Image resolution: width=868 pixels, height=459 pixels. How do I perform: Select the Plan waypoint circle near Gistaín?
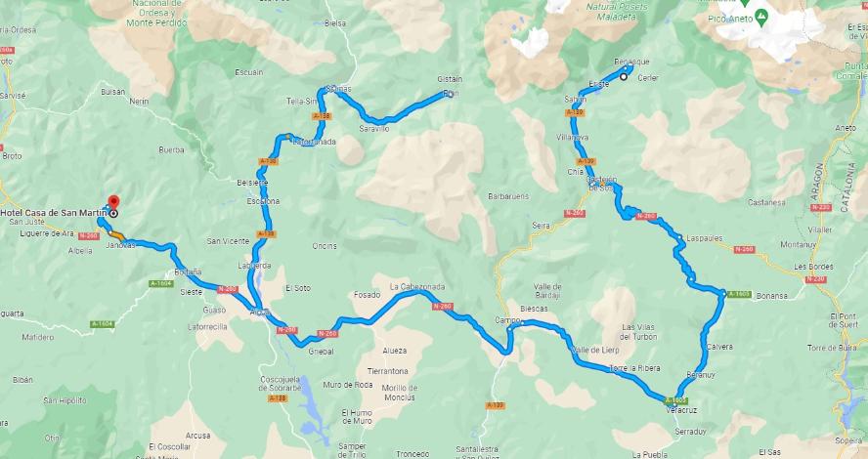(450, 95)
